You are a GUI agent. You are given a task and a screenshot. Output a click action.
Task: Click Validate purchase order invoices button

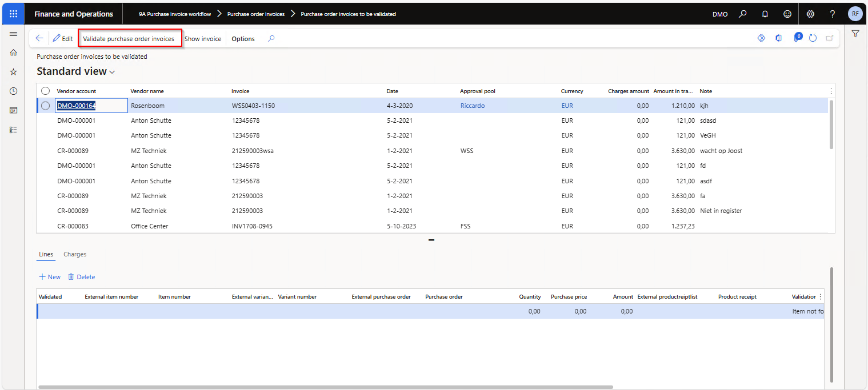click(129, 39)
